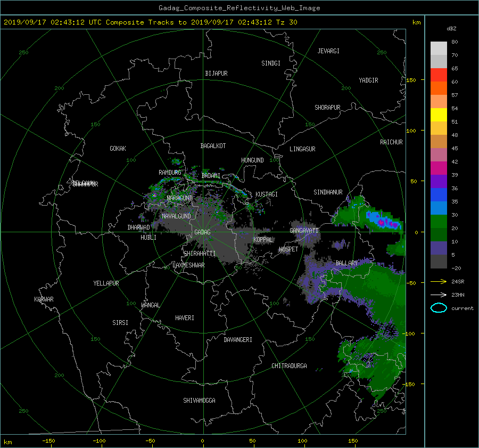Click the YADGIR label
Viewport: 479px width, 448px height.
pos(368,80)
